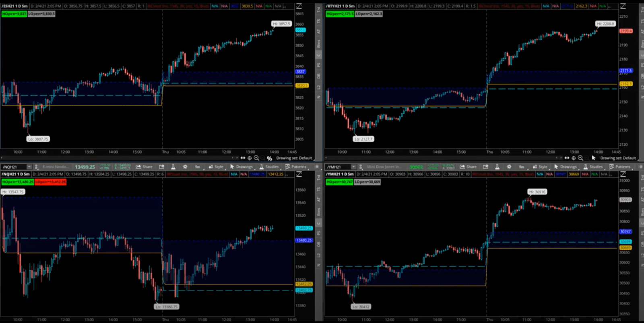Toggle the PS side tab beside NQ chart
644x323 pixels.
pyautogui.click(x=319, y=233)
